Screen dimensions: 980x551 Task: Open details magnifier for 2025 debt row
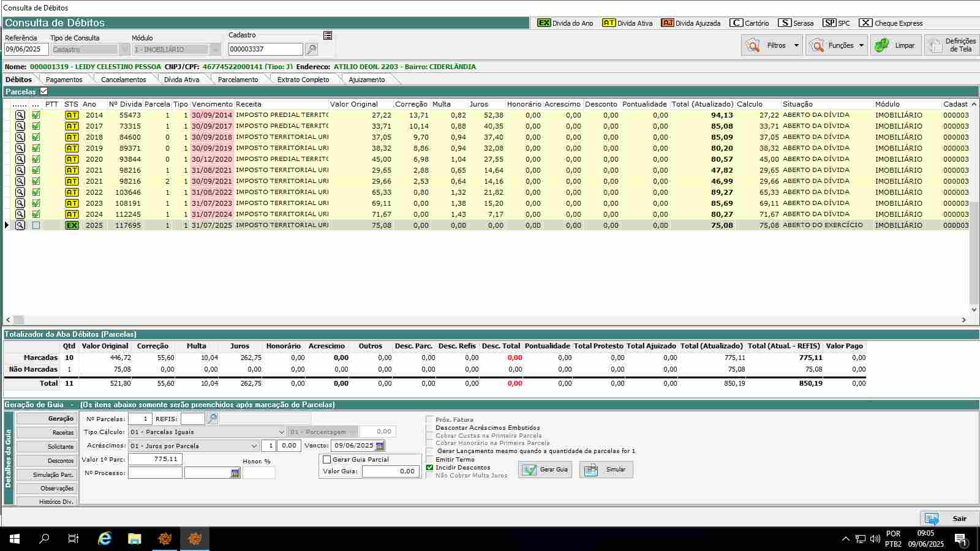click(x=20, y=225)
